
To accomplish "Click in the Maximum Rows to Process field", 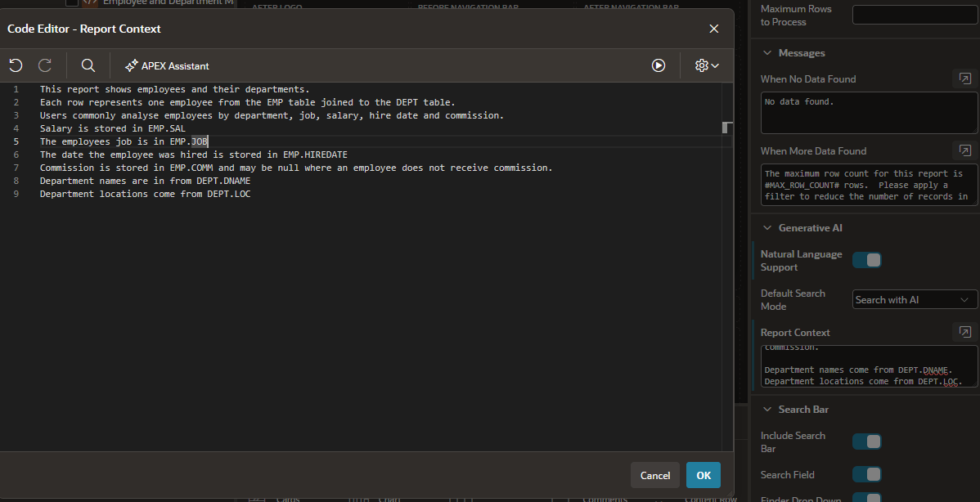I will tap(915, 15).
